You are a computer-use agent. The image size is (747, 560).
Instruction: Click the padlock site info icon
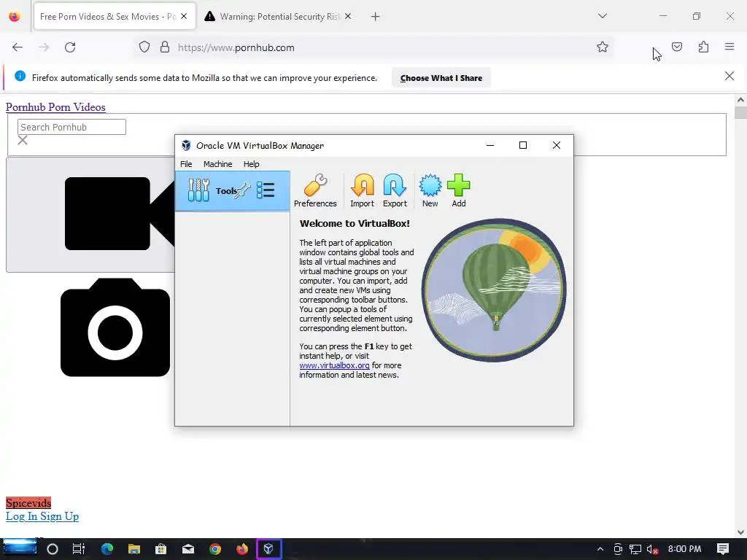(165, 47)
